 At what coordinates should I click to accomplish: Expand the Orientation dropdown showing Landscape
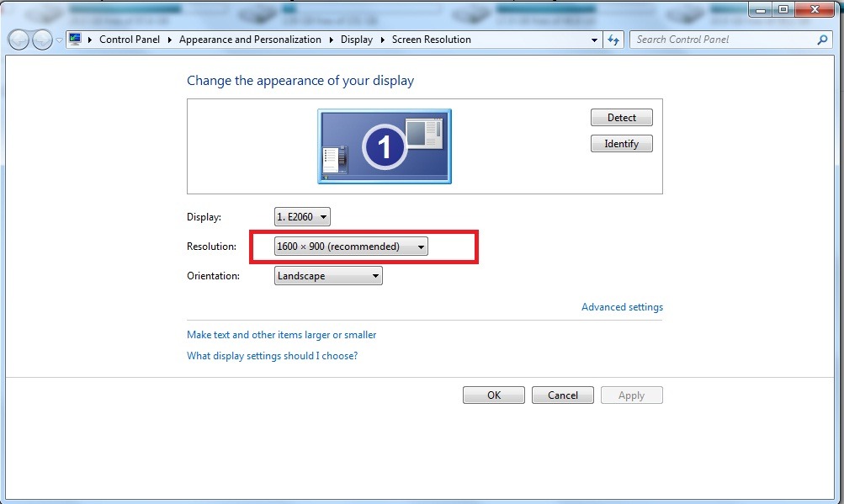(328, 276)
